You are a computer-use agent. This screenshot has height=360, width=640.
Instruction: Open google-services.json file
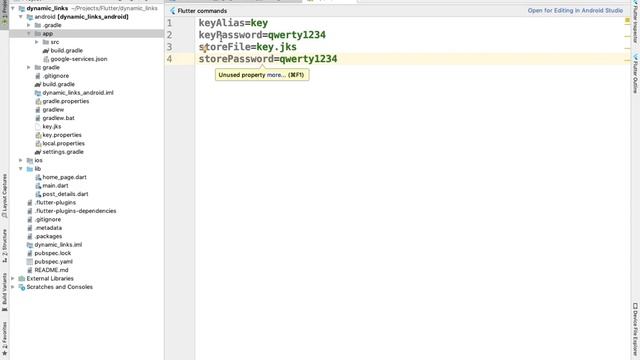click(79, 59)
